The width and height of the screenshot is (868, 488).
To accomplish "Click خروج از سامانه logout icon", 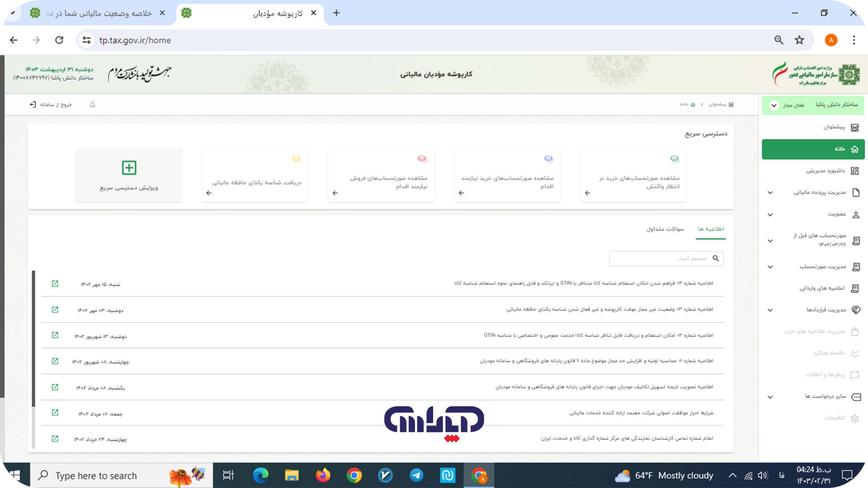I will [x=32, y=104].
